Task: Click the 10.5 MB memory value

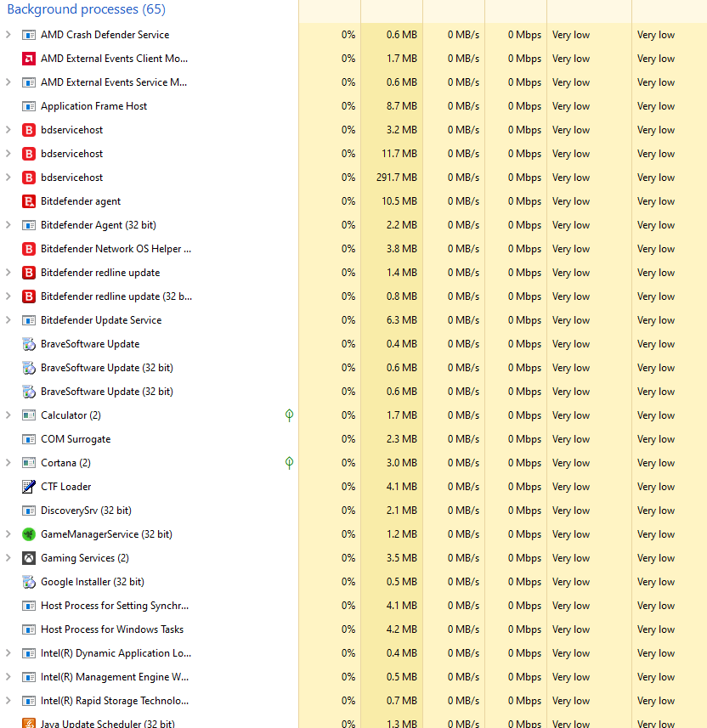Action: tap(399, 201)
